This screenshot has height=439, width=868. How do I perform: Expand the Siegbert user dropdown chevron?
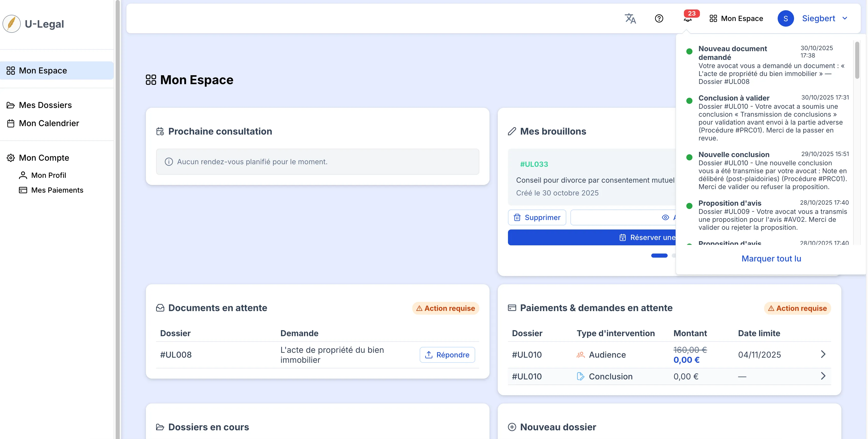(x=845, y=18)
